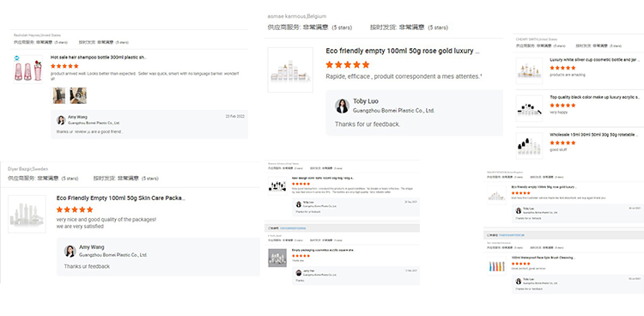644x316 pixels.
Task: Select 'Thanks ur feedback' reply by Amy Wang
Action: pyautogui.click(x=87, y=266)
